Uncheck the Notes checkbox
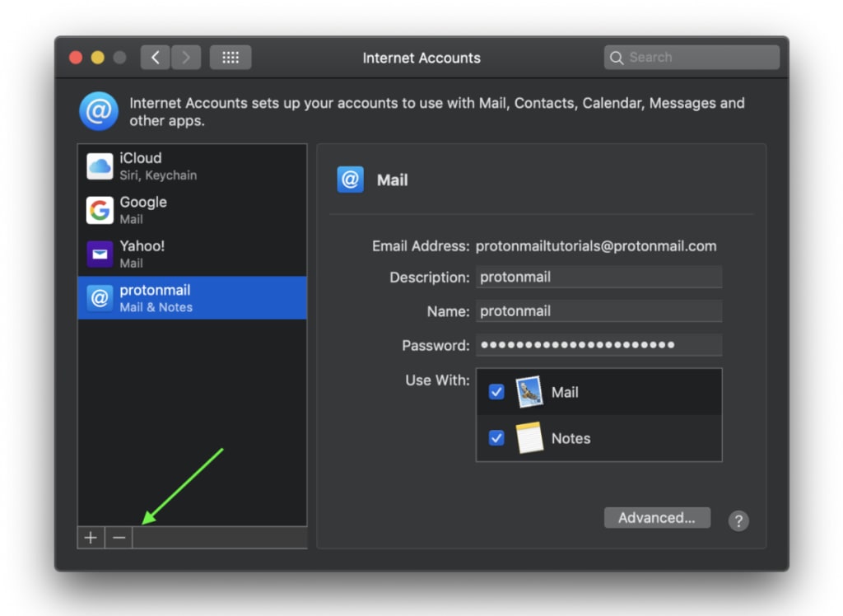The height and width of the screenshot is (616, 843). [x=496, y=438]
